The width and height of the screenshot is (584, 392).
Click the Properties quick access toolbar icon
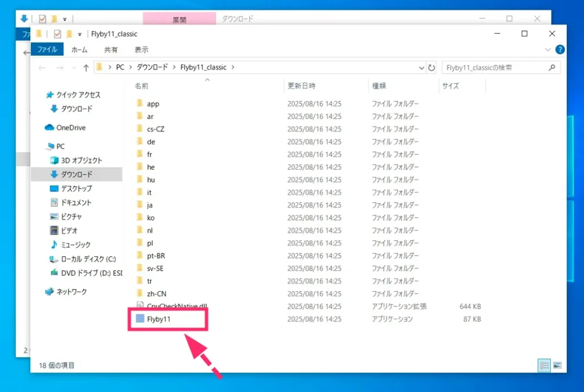pyautogui.click(x=57, y=34)
